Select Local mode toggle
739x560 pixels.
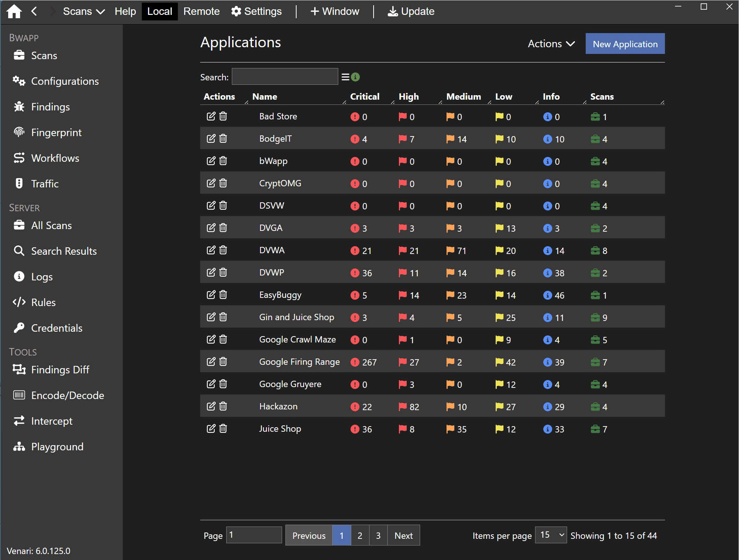pyautogui.click(x=160, y=11)
